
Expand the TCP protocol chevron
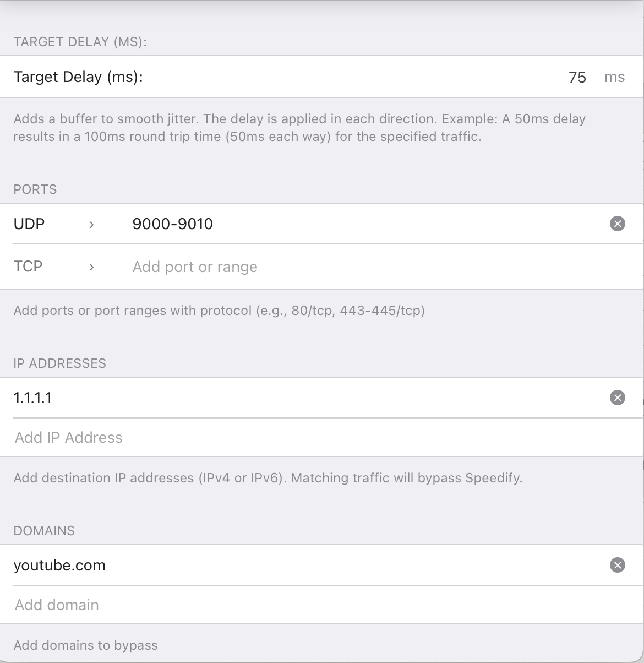91,267
